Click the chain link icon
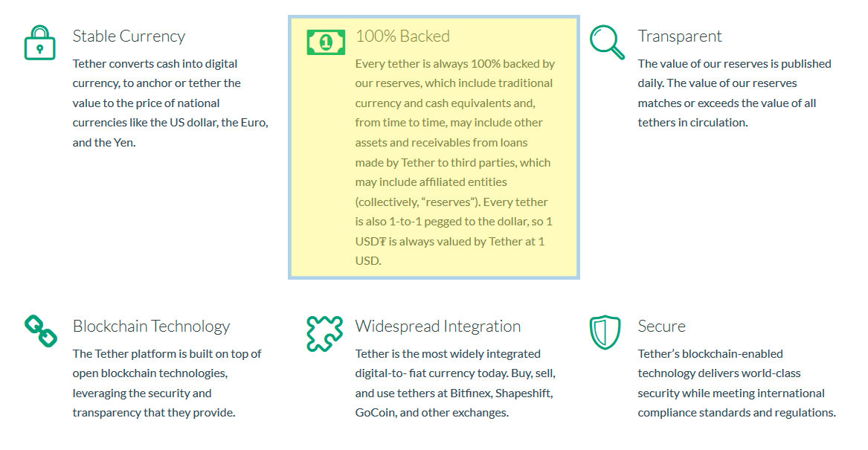The width and height of the screenshot is (868, 450). [x=41, y=331]
